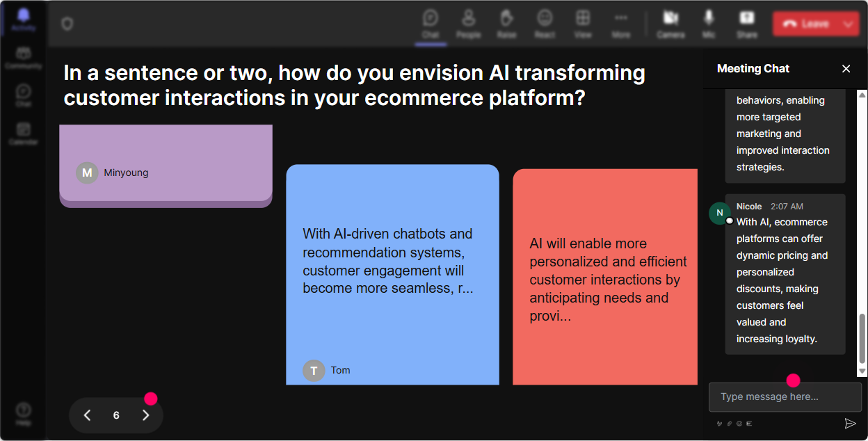Open the text formatting option in chat
The width and height of the screenshot is (868, 441).
(x=719, y=423)
